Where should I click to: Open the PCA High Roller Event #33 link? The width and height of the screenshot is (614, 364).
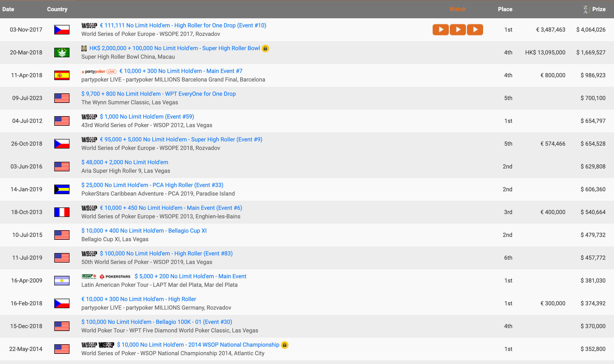152,185
